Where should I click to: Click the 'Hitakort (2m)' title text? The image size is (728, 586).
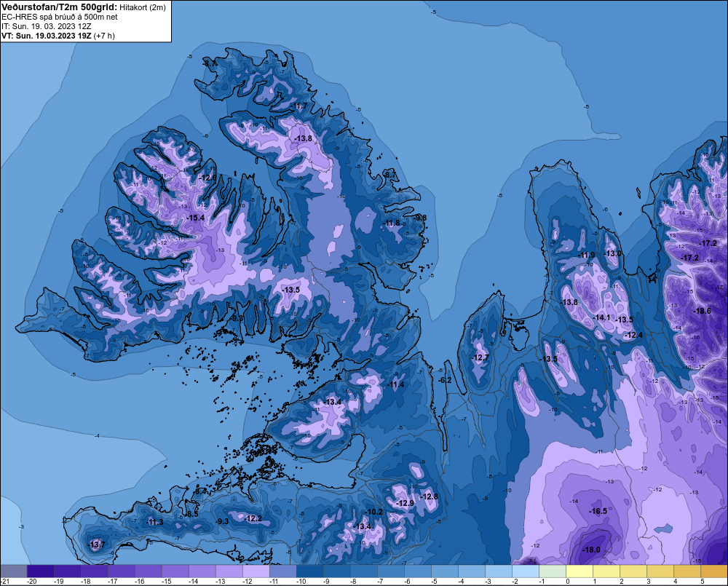[143, 7]
